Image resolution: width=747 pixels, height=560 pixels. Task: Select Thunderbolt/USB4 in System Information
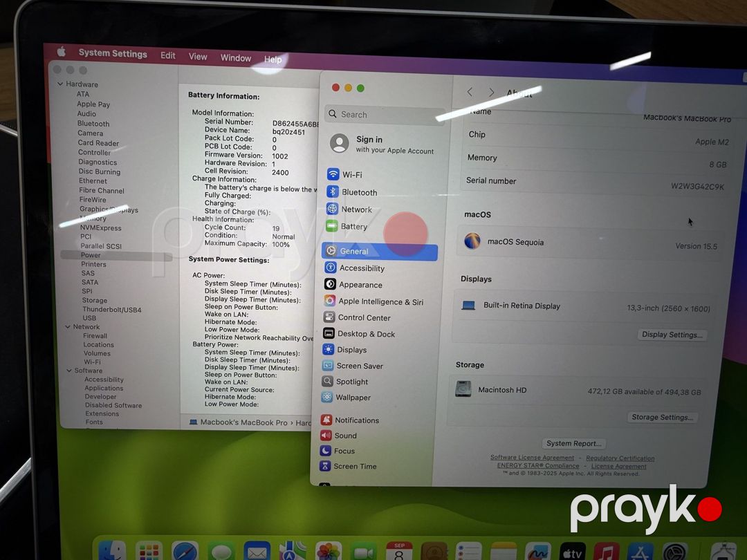(x=111, y=310)
